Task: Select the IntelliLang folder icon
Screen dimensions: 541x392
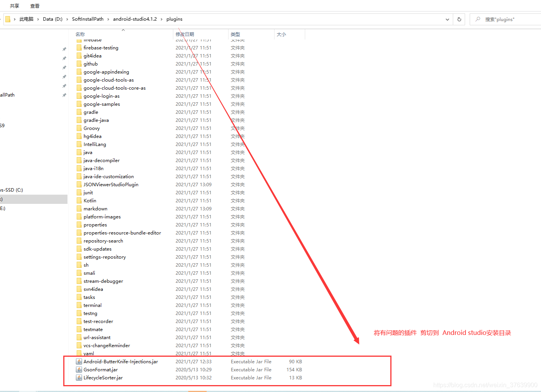Action: pos(79,144)
